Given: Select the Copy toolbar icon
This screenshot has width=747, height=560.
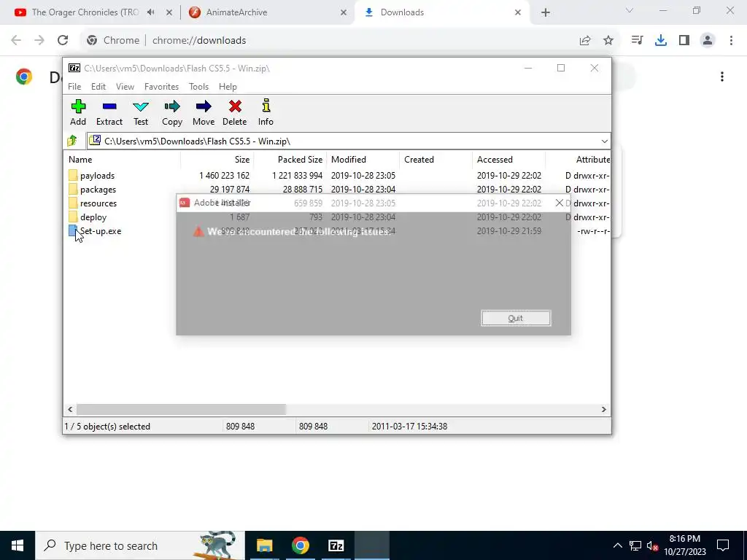Looking at the screenshot, I should tap(172, 106).
